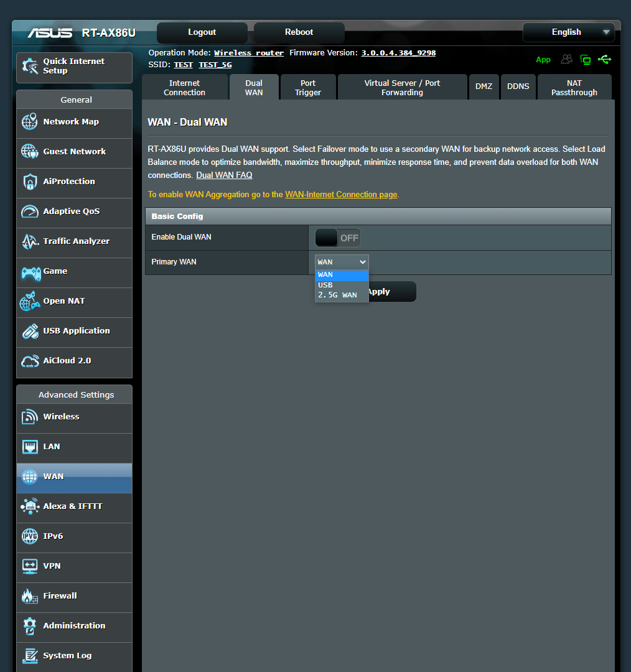The height and width of the screenshot is (672, 631).
Task: Toggle the Enable Dual WAN switch
Action: 338,238
